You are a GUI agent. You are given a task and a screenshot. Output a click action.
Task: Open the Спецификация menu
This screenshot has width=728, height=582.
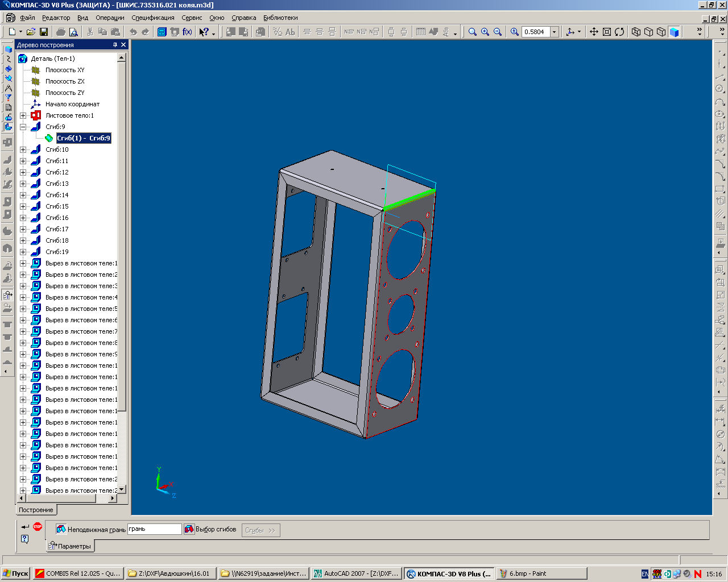(x=153, y=18)
